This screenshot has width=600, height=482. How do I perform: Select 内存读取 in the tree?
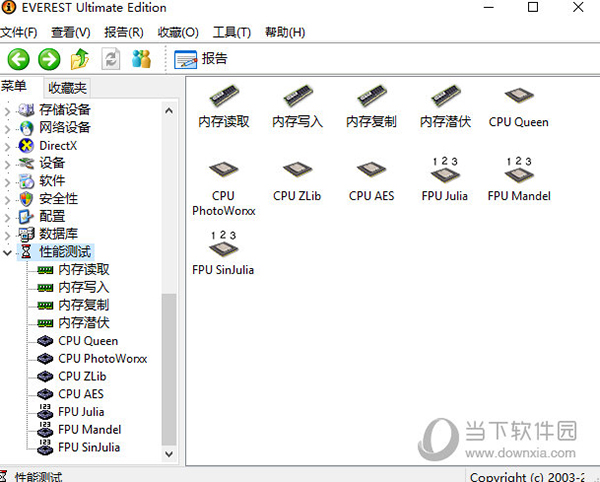[84, 270]
